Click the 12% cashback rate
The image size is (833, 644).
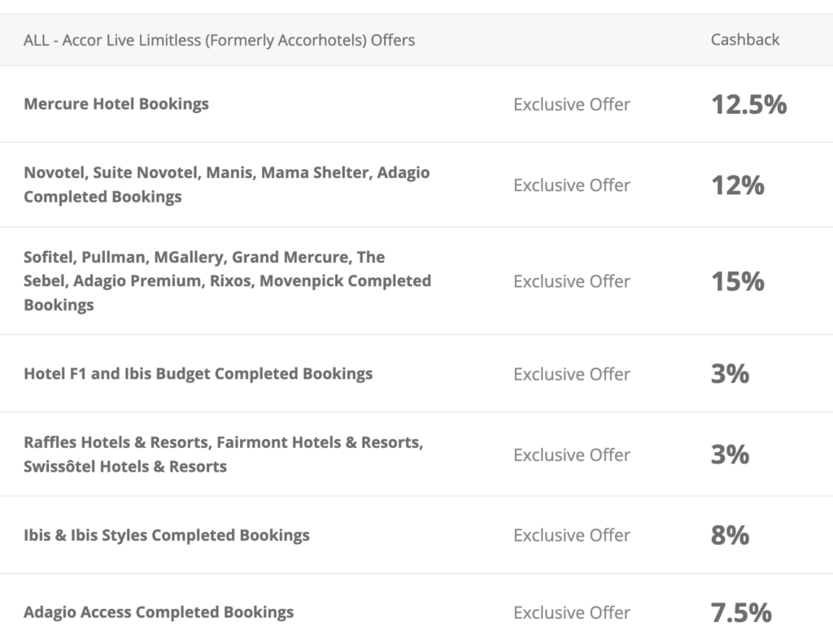pos(738,185)
